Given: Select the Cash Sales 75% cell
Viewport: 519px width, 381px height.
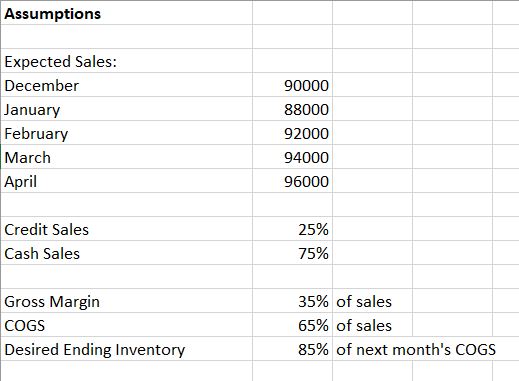Looking at the screenshot, I should coord(292,253).
